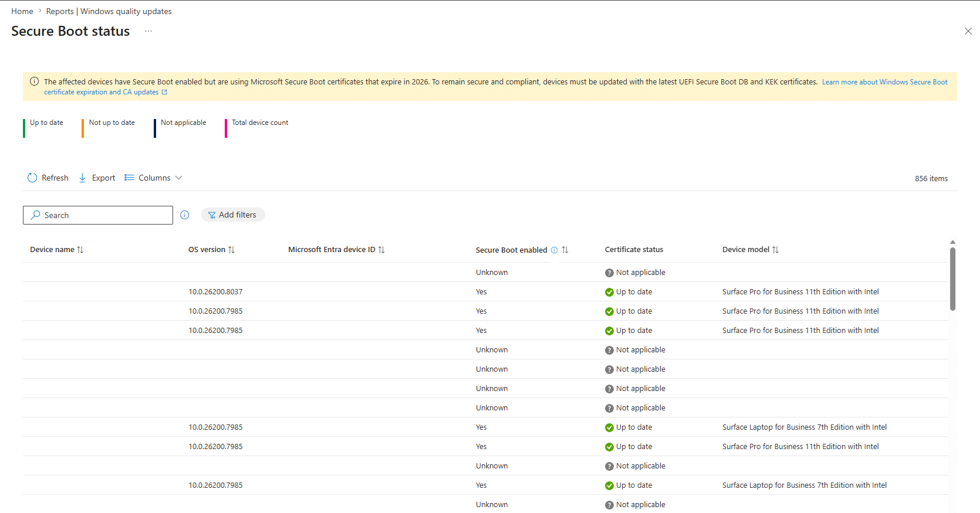This screenshot has height=513, width=980.
Task: Navigate to Reports Windows quality updates breadcrumb
Action: (x=109, y=11)
